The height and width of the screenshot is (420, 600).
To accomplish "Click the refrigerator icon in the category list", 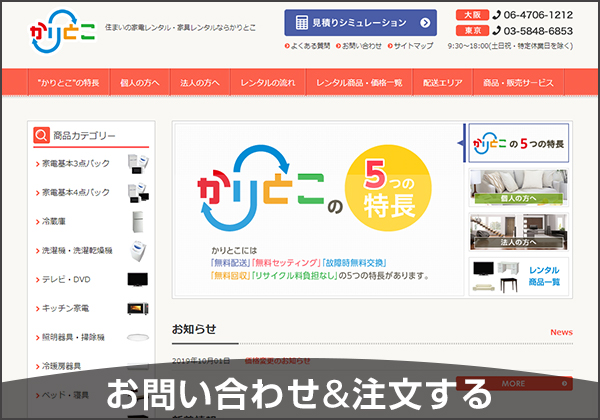I will pyautogui.click(x=137, y=221).
